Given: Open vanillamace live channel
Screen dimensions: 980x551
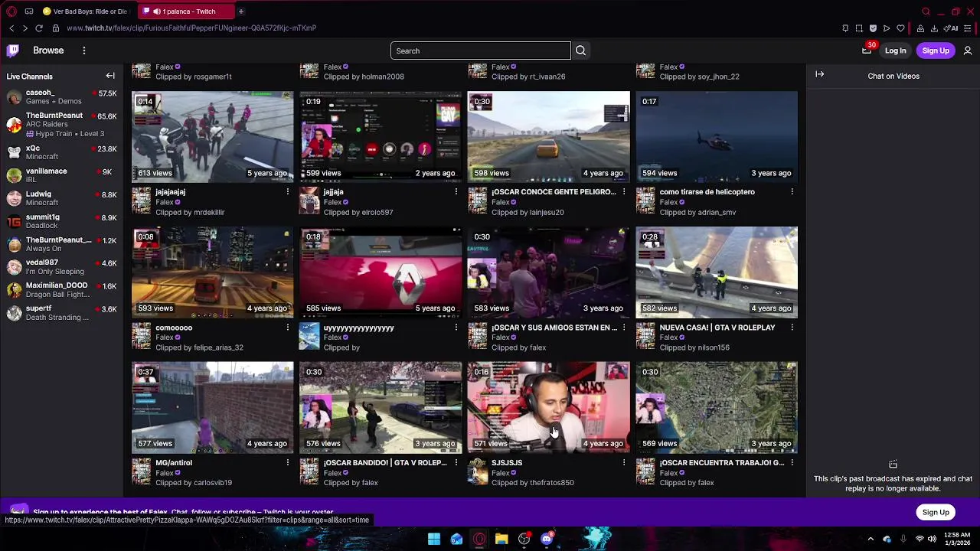Looking at the screenshot, I should click(60, 175).
